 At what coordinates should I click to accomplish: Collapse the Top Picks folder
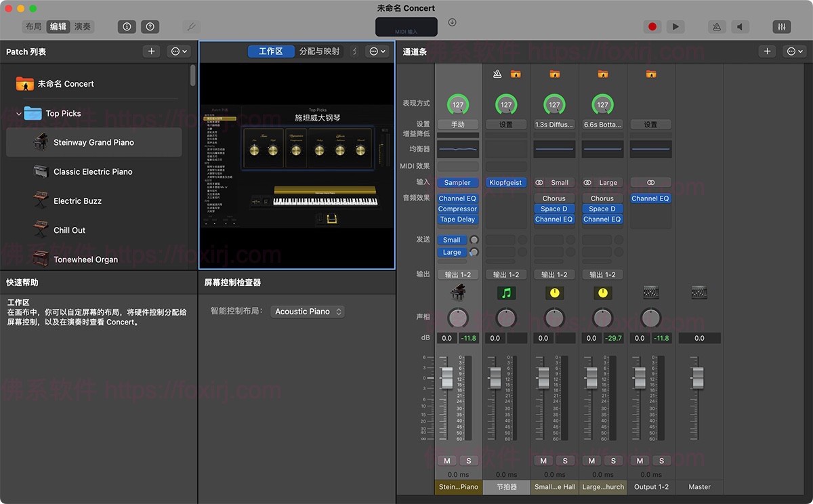click(18, 114)
